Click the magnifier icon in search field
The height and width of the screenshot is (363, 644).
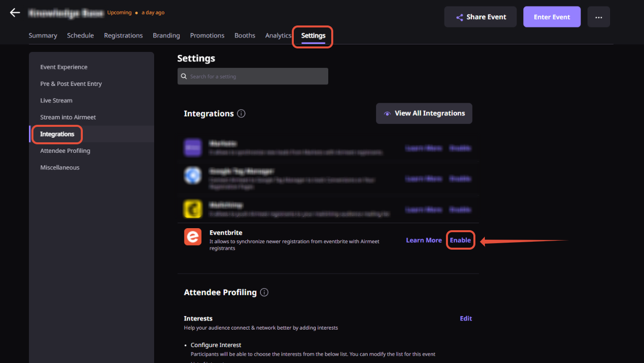(184, 76)
